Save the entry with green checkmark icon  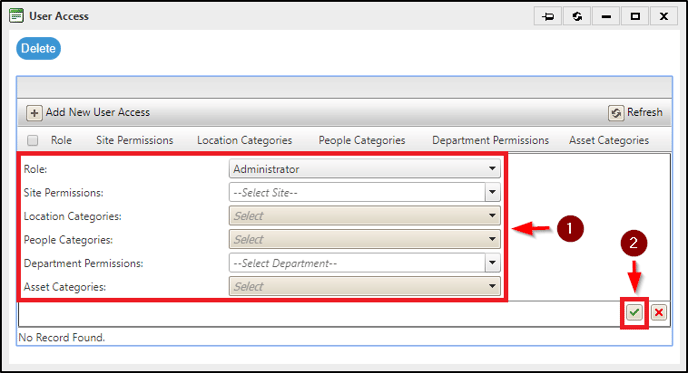tap(634, 313)
